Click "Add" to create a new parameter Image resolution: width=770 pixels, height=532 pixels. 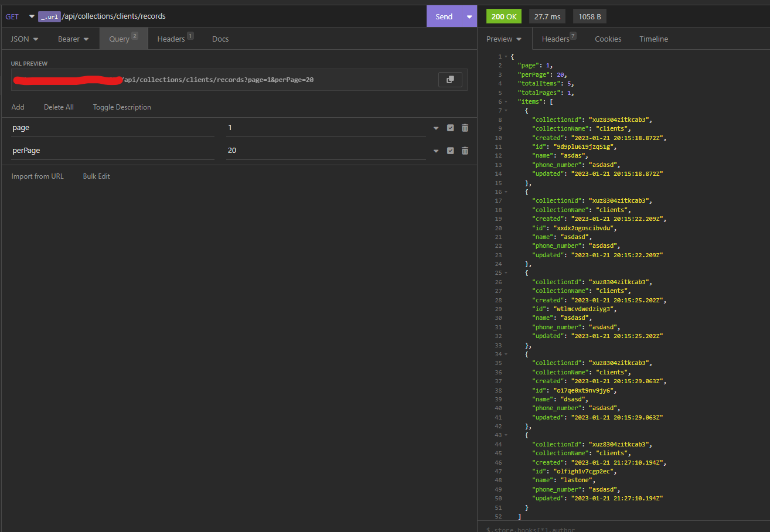(18, 107)
